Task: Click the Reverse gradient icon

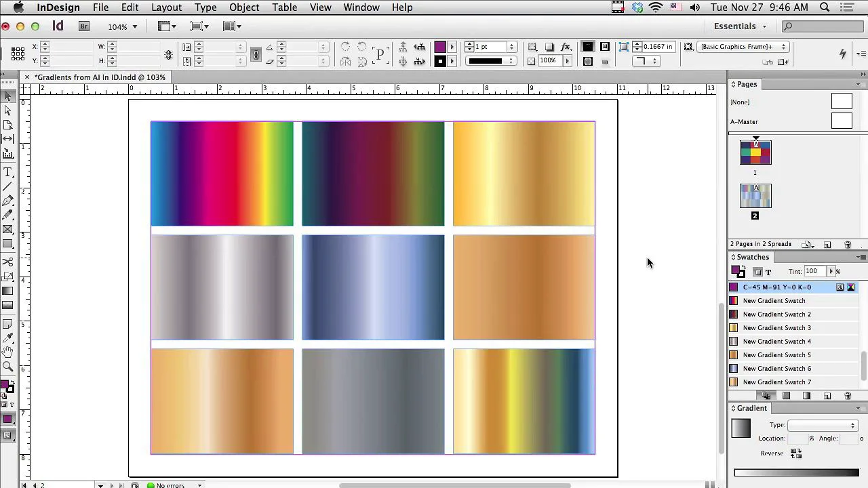Action: (x=796, y=453)
